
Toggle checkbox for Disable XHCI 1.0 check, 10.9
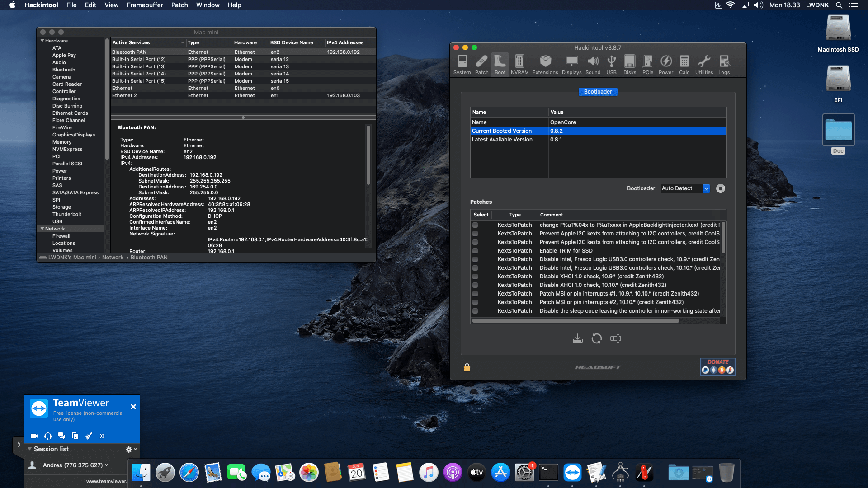point(475,277)
